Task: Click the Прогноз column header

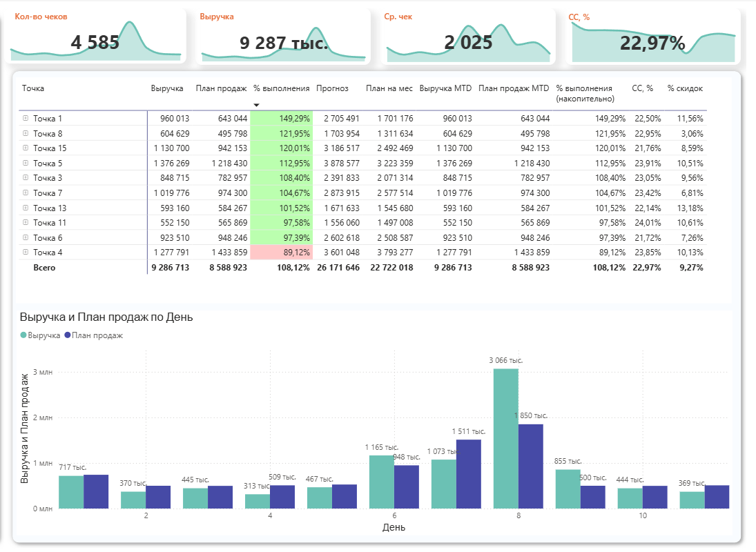Action: pyautogui.click(x=332, y=88)
